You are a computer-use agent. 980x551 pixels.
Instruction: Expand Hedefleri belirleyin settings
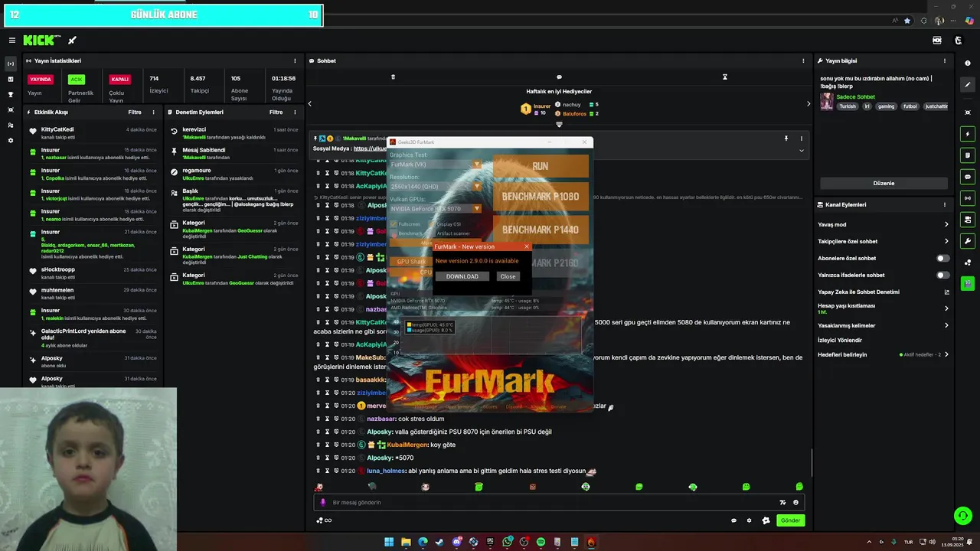pos(946,354)
